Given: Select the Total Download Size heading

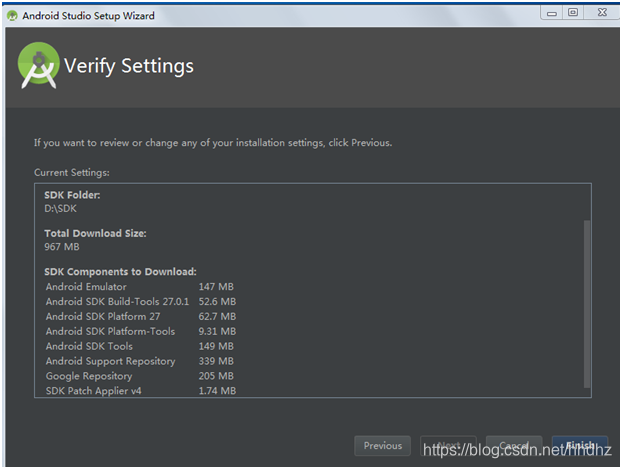Looking at the screenshot, I should pyautogui.click(x=95, y=233).
